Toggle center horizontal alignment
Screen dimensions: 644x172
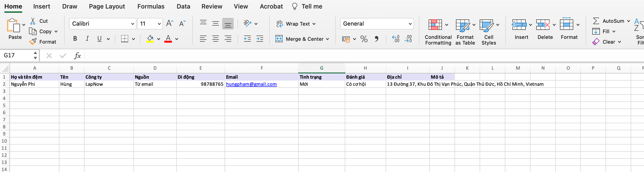[215, 39]
